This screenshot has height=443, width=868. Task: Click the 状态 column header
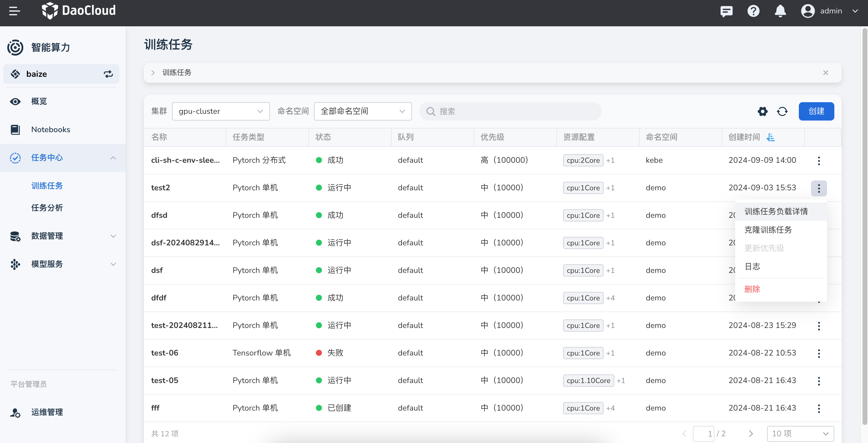323,137
